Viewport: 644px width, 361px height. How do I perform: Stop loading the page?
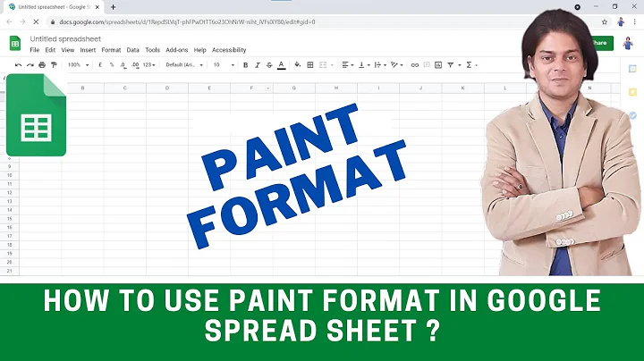[x=36, y=21]
